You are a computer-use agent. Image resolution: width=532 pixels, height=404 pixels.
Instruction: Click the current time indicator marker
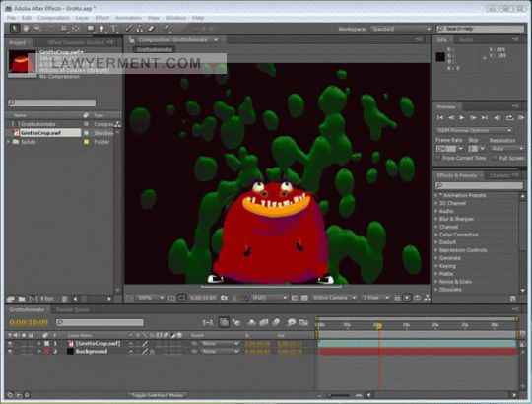378,325
